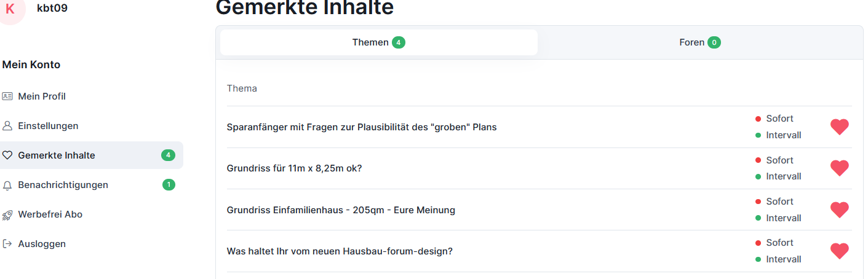The image size is (868, 279).
Task: Open the Grundriss Einfamilienhaus 205qm topic
Action: click(341, 210)
